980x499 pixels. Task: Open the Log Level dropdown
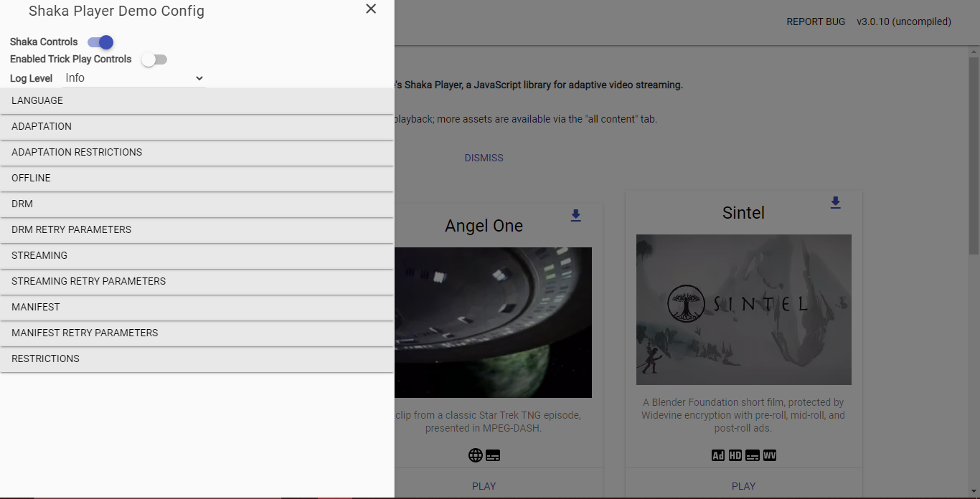(x=133, y=78)
